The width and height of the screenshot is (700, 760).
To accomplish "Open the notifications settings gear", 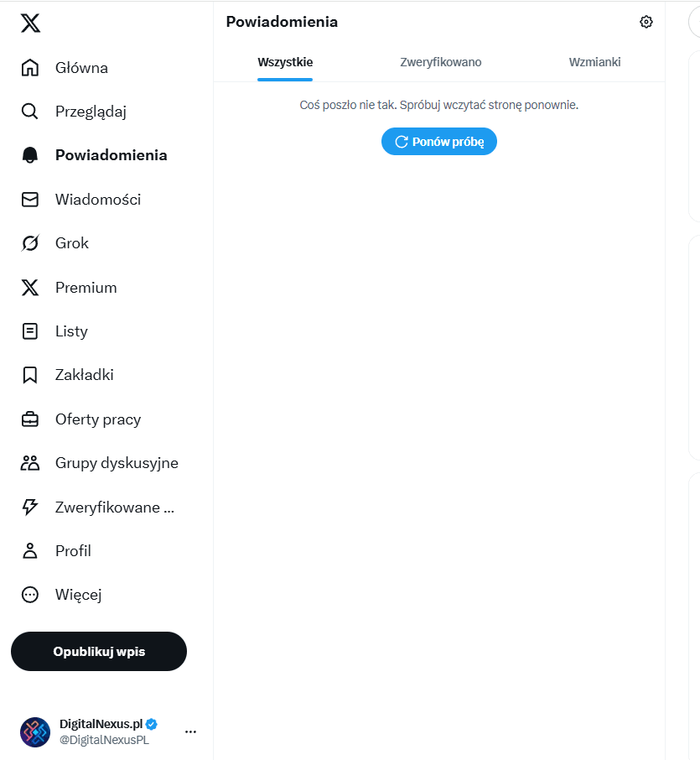I will click(646, 22).
